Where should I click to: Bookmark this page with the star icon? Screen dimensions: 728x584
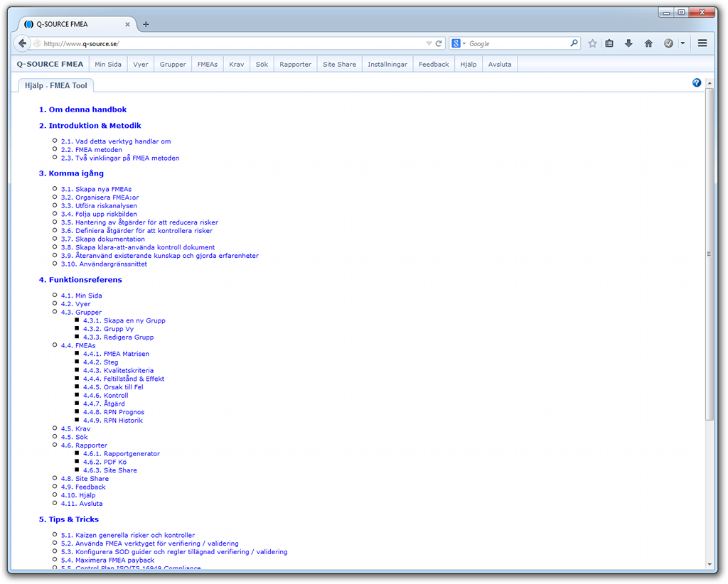592,43
